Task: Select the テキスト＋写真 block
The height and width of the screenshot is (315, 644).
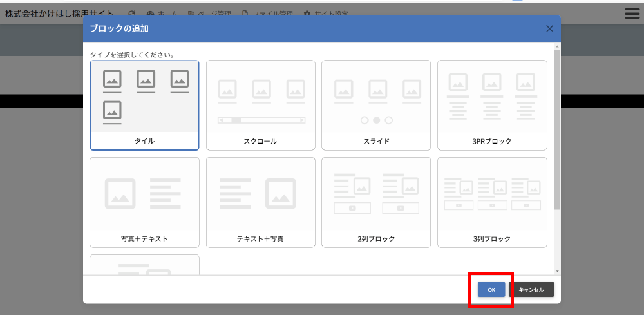Action: tap(260, 202)
